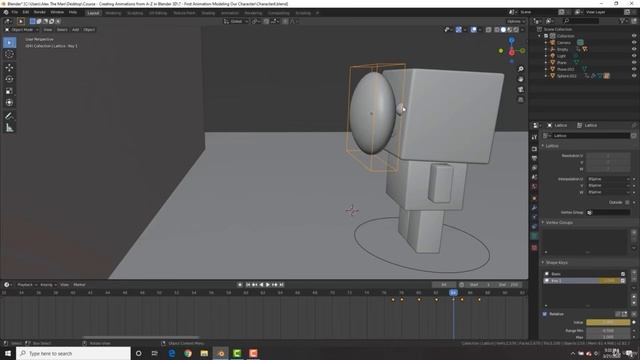The image size is (640, 360).
Task: Select the Annotate tool
Action: (9, 116)
